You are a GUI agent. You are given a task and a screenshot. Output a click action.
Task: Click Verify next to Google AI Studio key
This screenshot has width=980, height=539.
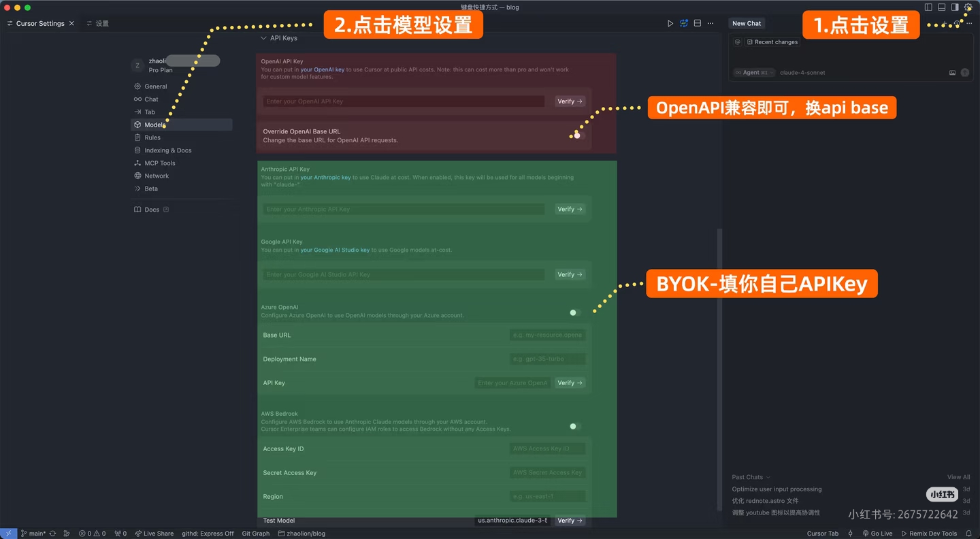click(x=570, y=274)
